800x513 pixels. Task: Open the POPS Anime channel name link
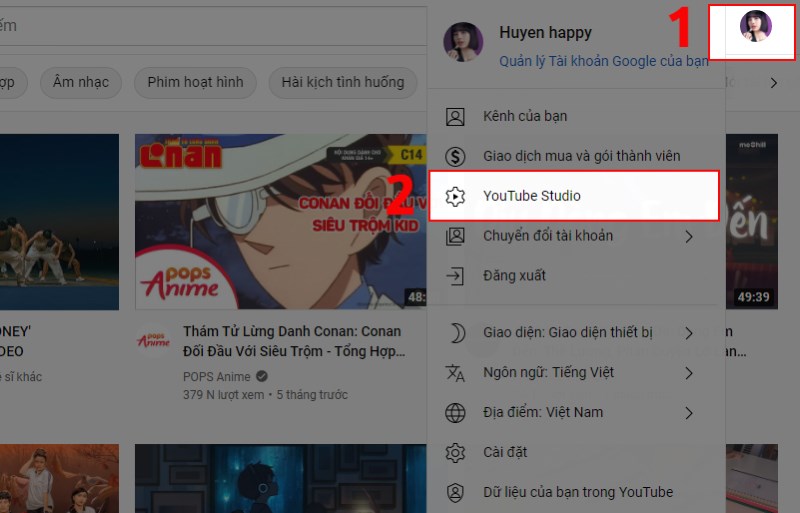(x=217, y=377)
